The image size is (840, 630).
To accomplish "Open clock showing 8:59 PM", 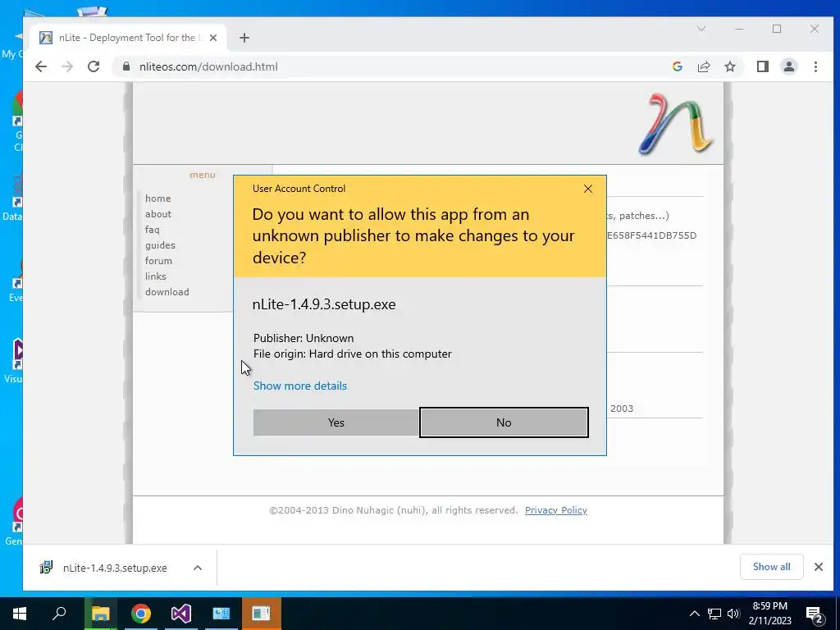I will pos(769,614).
